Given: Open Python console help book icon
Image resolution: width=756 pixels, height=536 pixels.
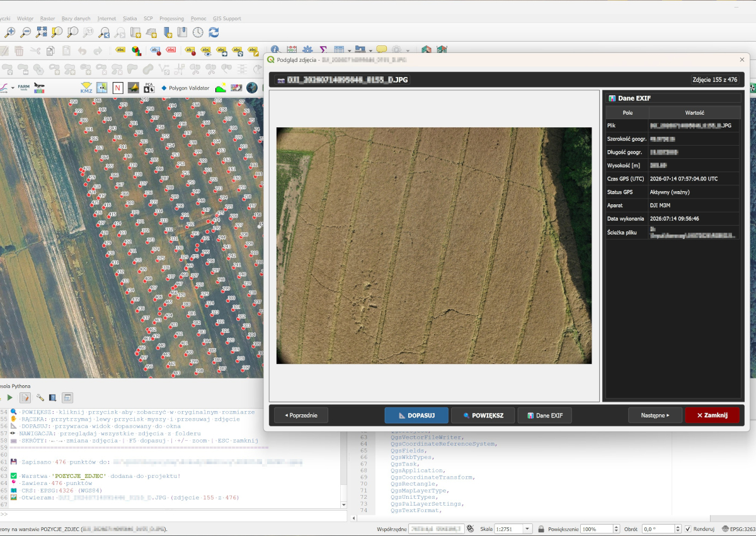Looking at the screenshot, I should [53, 398].
